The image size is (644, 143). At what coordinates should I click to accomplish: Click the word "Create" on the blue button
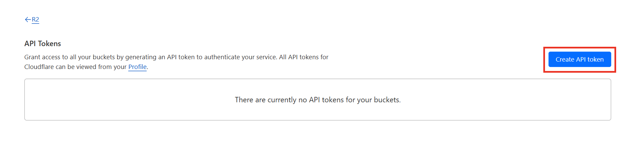565,60
